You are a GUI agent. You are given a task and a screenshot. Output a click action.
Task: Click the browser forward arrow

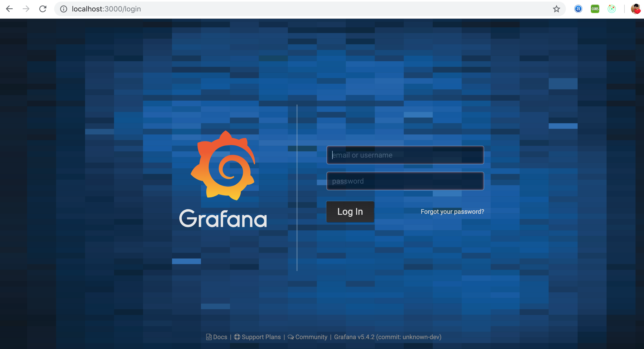click(x=26, y=9)
